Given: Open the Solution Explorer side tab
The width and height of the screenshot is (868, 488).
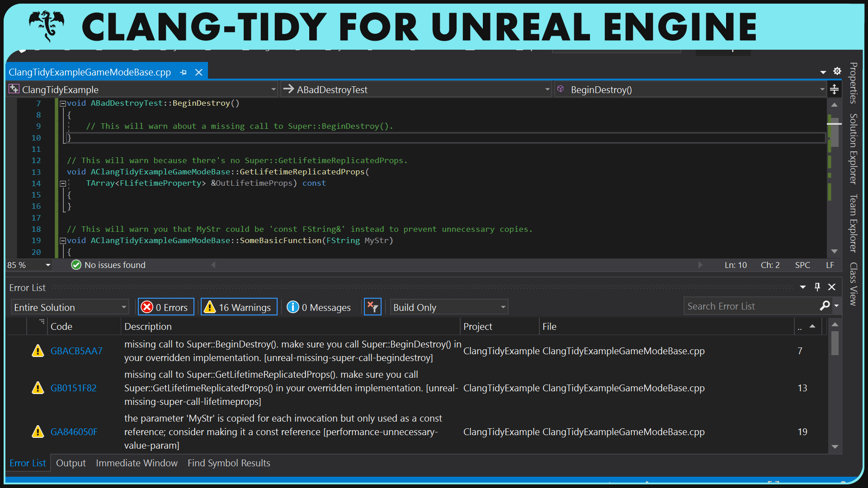Looking at the screenshot, I should tap(854, 149).
